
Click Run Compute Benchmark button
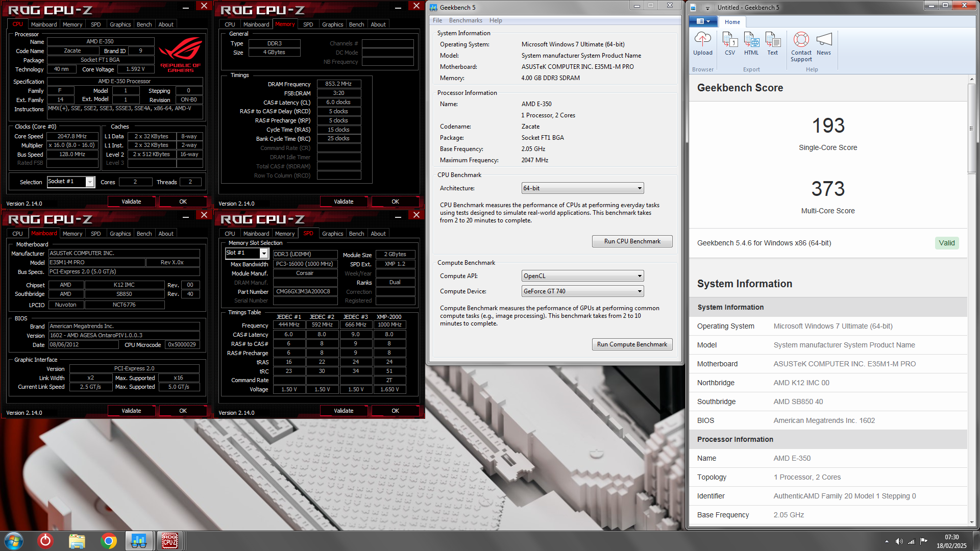(x=632, y=344)
